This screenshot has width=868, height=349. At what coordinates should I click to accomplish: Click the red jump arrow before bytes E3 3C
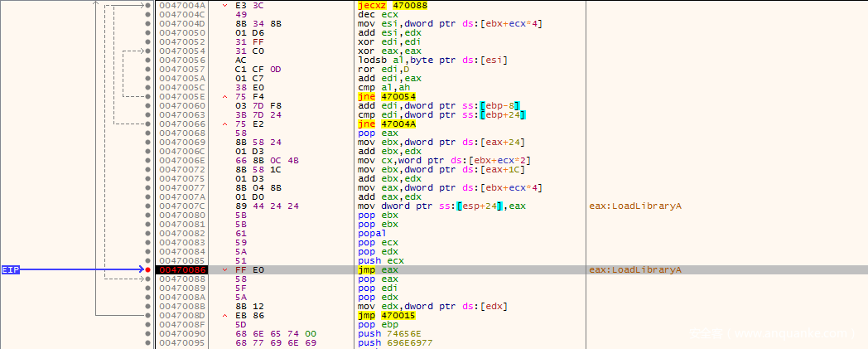tap(226, 5)
